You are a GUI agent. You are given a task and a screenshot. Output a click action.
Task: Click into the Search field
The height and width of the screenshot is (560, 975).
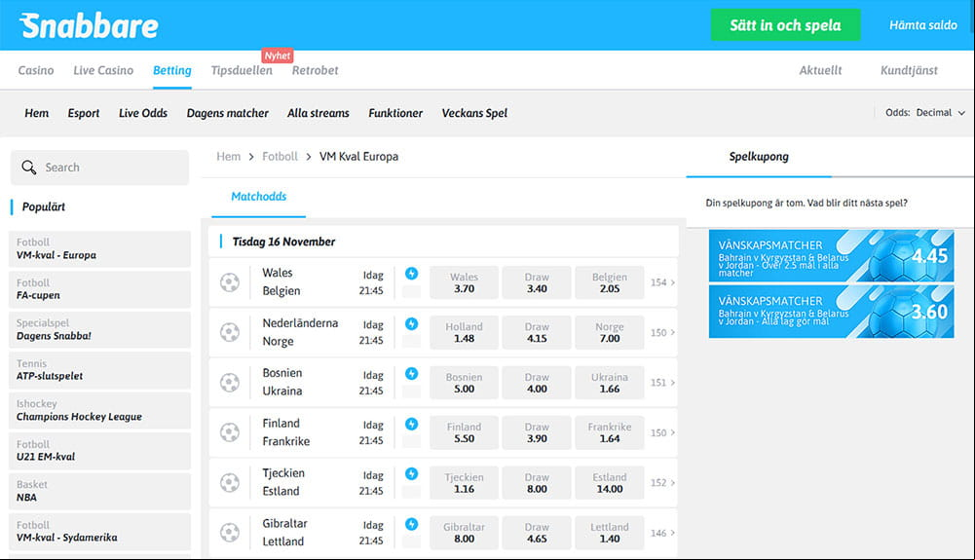pos(99,168)
